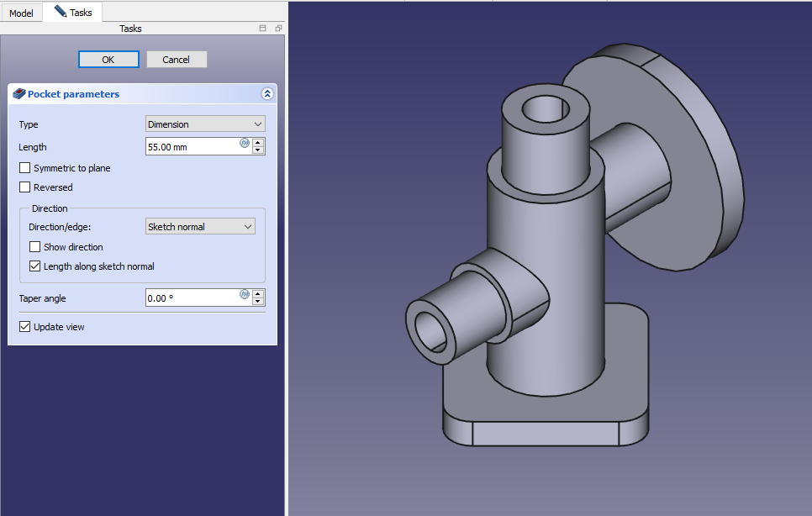Collapse the Pocket parameters section
The width and height of the screenshot is (812, 516).
[x=267, y=94]
